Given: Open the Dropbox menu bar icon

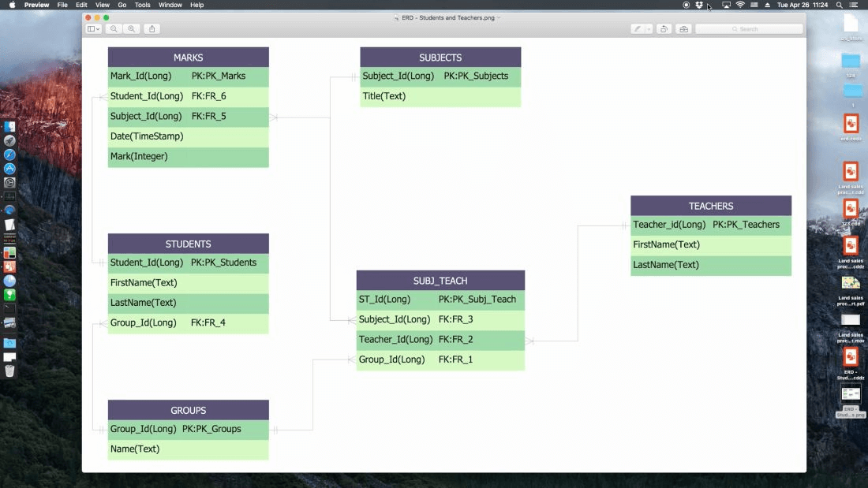Looking at the screenshot, I should tap(699, 5).
